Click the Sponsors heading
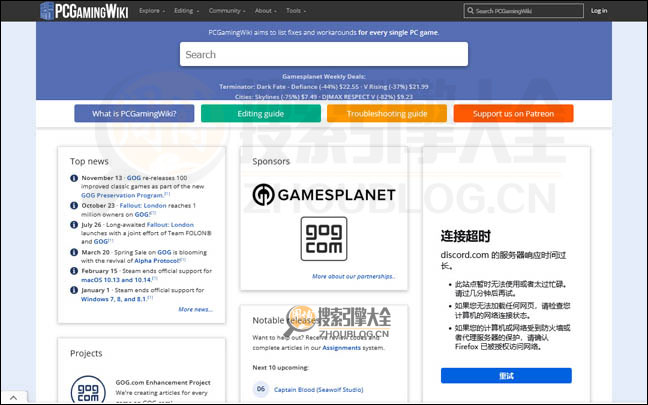This screenshot has width=648, height=405. click(x=271, y=161)
